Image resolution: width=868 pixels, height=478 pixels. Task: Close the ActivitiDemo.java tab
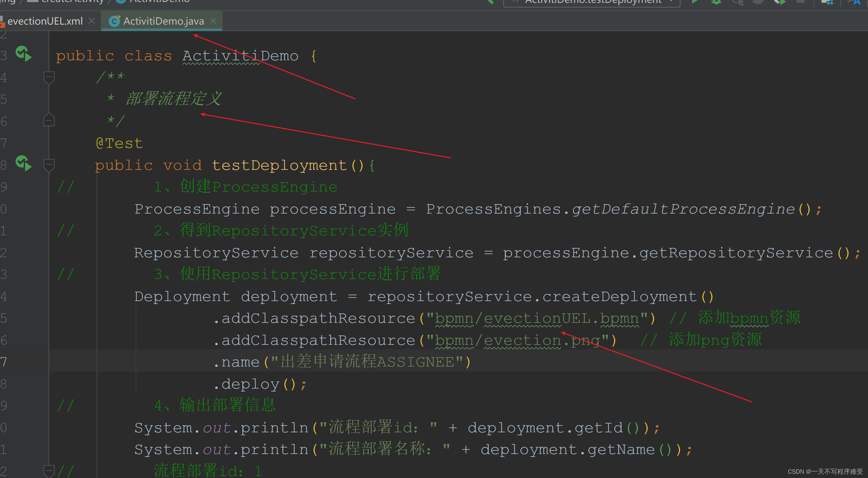213,21
